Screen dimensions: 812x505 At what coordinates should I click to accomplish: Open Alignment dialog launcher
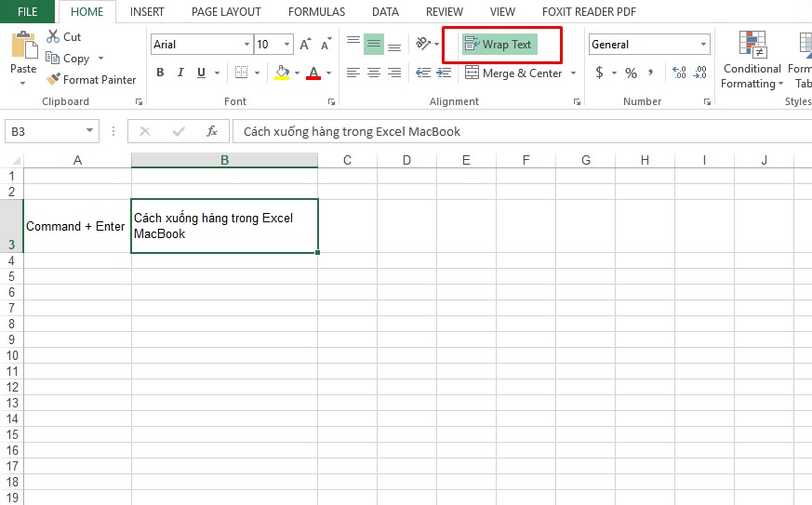pyautogui.click(x=577, y=102)
